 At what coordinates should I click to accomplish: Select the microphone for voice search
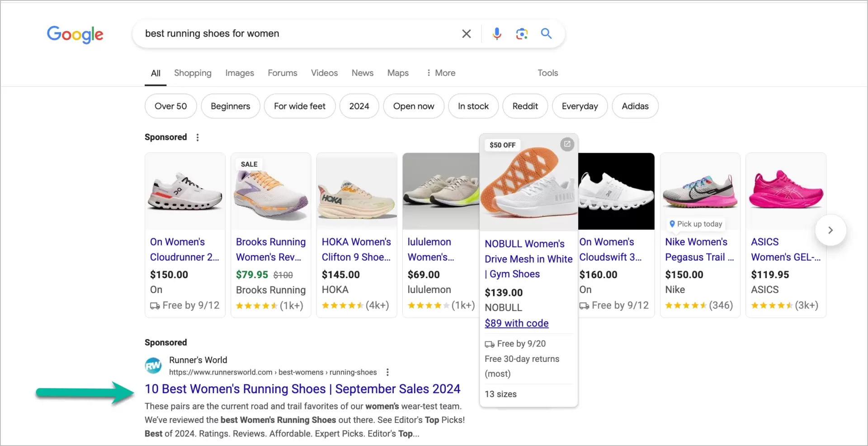(497, 33)
